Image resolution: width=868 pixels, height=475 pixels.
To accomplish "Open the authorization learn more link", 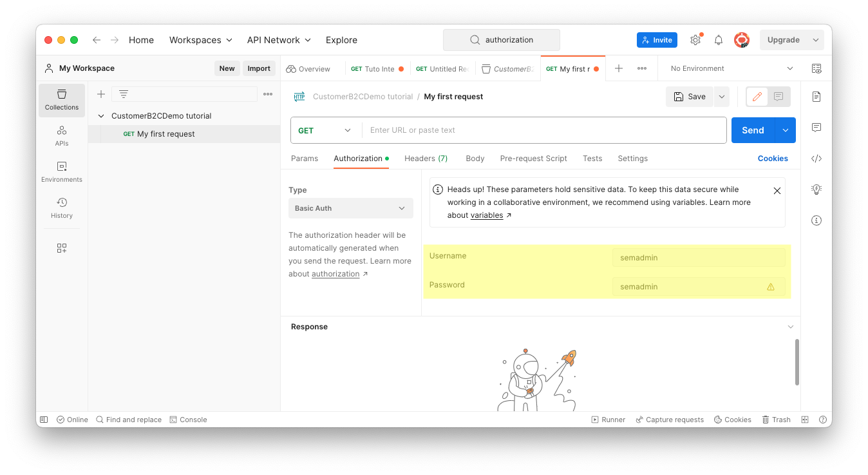I will coord(335,274).
